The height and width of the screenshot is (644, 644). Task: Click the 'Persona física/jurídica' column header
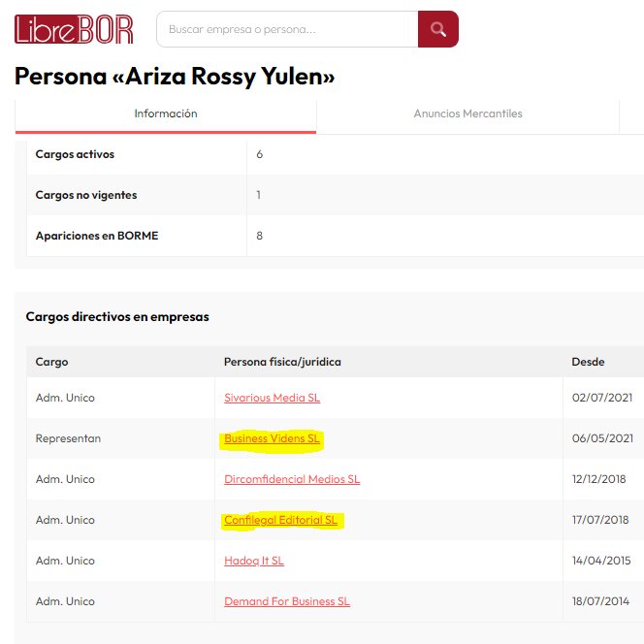click(x=282, y=362)
